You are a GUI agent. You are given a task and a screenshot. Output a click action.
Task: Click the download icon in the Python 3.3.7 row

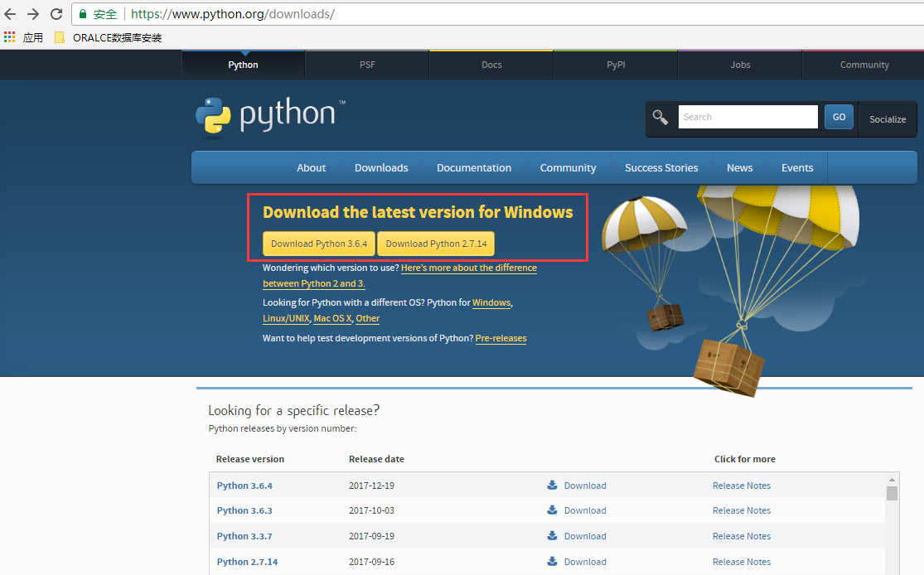[552, 535]
